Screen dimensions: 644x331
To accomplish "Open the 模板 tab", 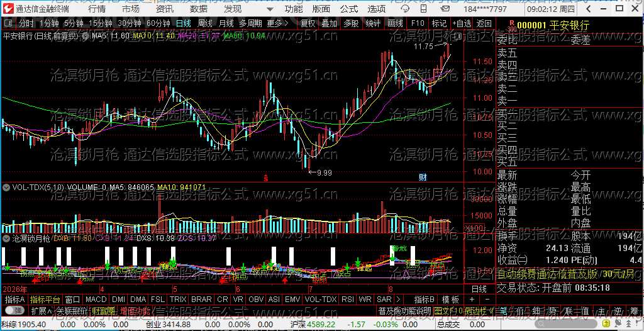I will [x=450, y=300].
